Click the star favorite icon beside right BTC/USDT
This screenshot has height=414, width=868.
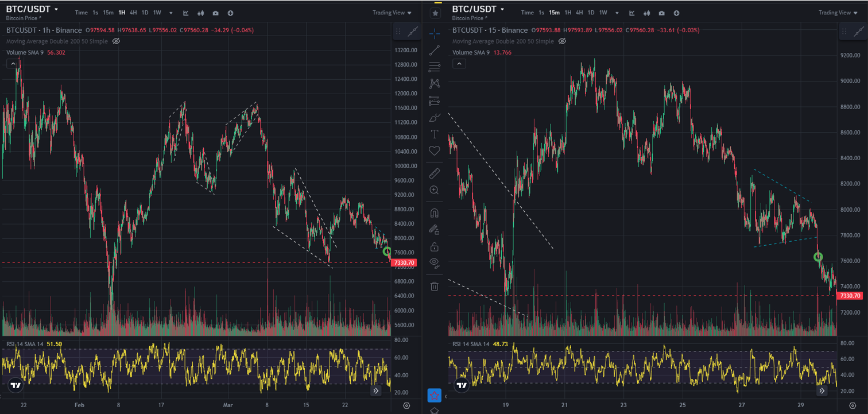(436, 13)
